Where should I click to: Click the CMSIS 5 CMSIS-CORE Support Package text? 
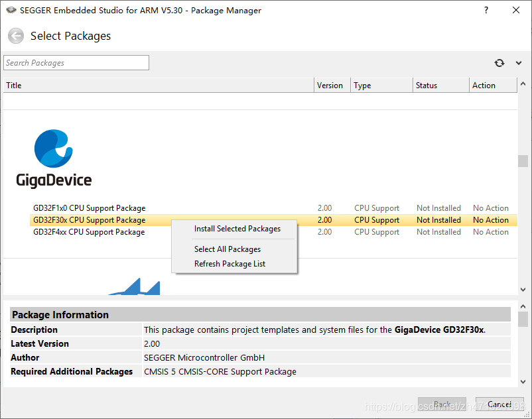coord(220,371)
